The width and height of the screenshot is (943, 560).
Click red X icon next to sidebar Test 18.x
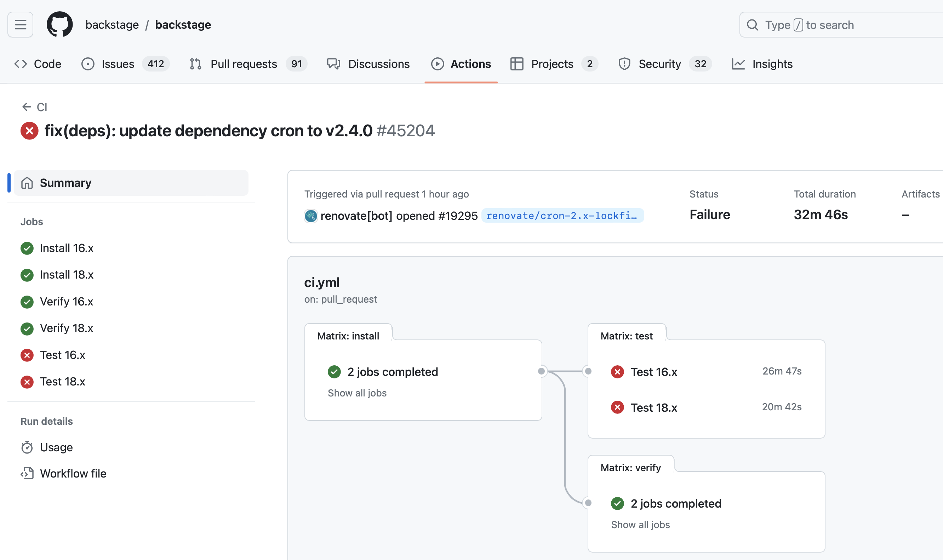(x=27, y=382)
